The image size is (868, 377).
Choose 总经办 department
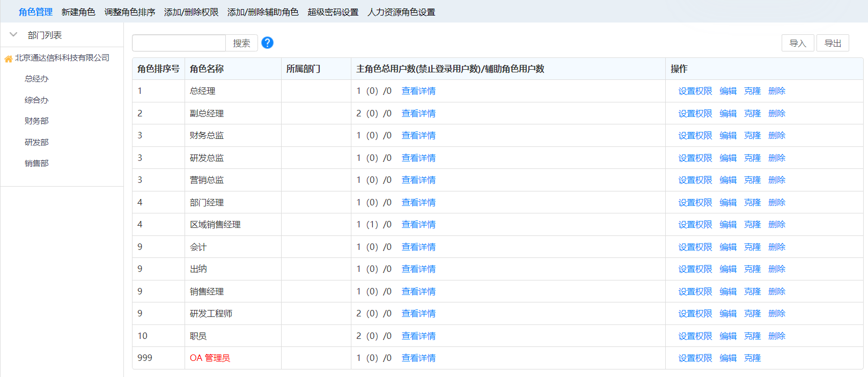point(36,79)
